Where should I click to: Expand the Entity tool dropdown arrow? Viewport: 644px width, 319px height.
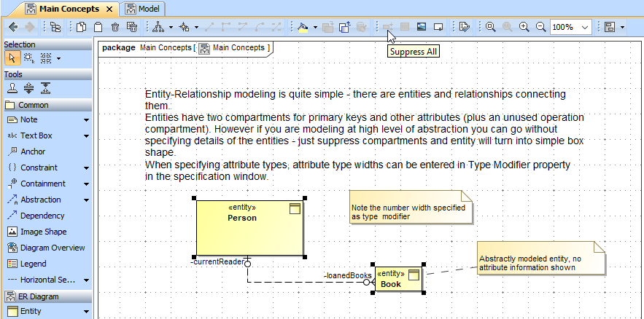pyautogui.click(x=86, y=312)
